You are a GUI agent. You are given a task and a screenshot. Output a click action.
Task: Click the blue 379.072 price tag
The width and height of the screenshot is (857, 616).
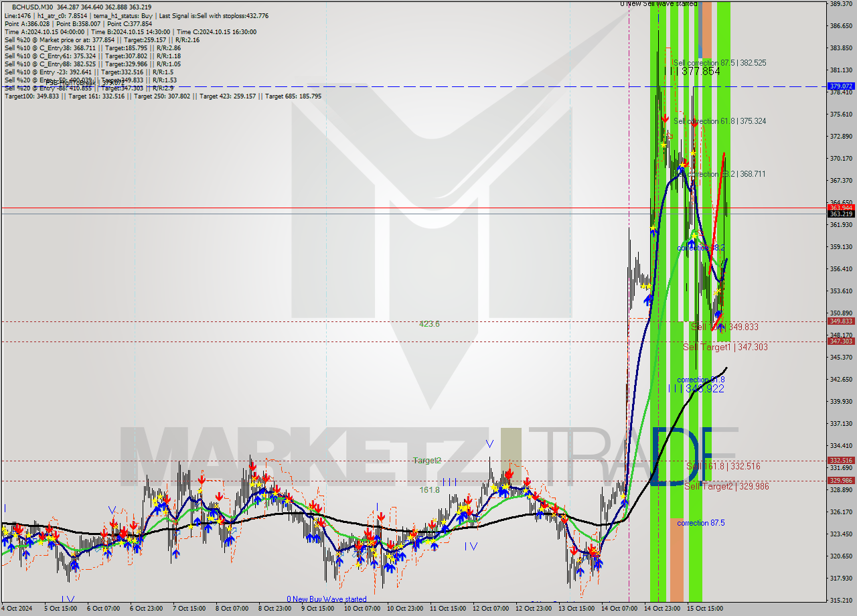[x=841, y=86]
